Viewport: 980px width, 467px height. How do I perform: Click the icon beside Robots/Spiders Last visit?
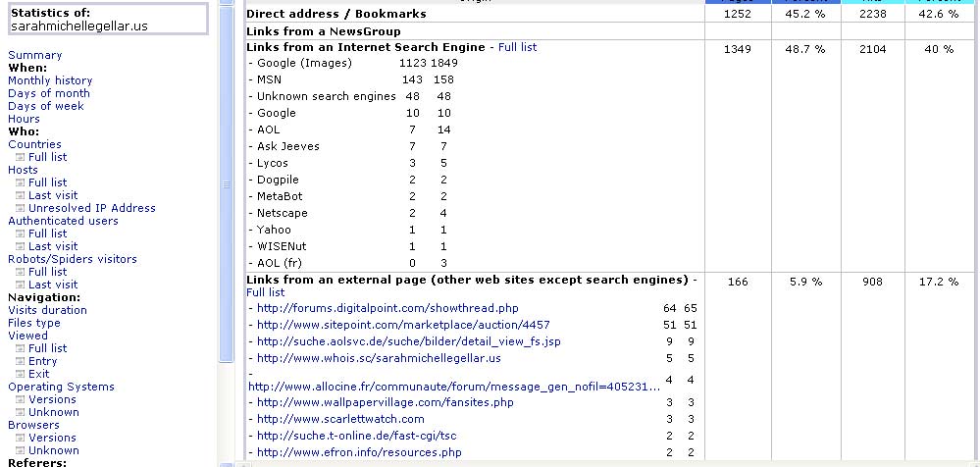click(20, 285)
